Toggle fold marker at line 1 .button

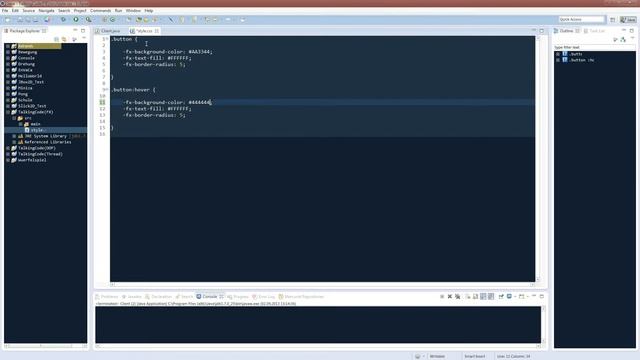(x=107, y=39)
